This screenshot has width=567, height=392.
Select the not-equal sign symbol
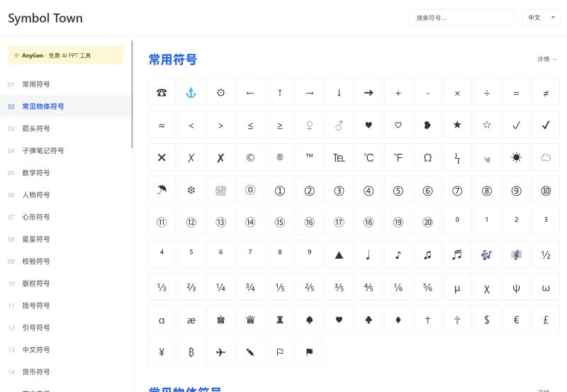546,93
